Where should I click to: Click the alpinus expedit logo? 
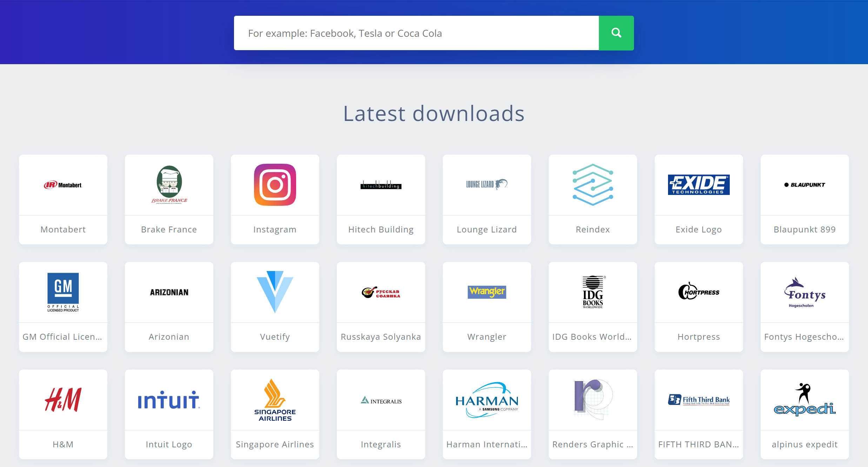[x=804, y=400]
